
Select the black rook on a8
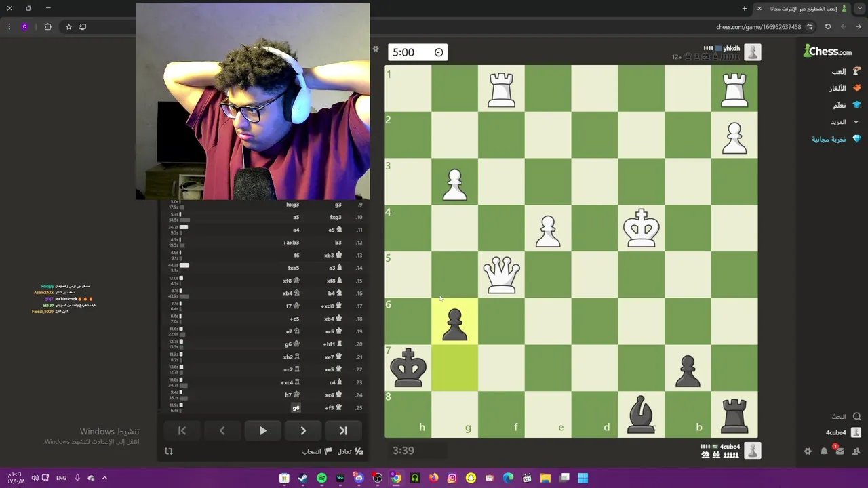(x=734, y=414)
